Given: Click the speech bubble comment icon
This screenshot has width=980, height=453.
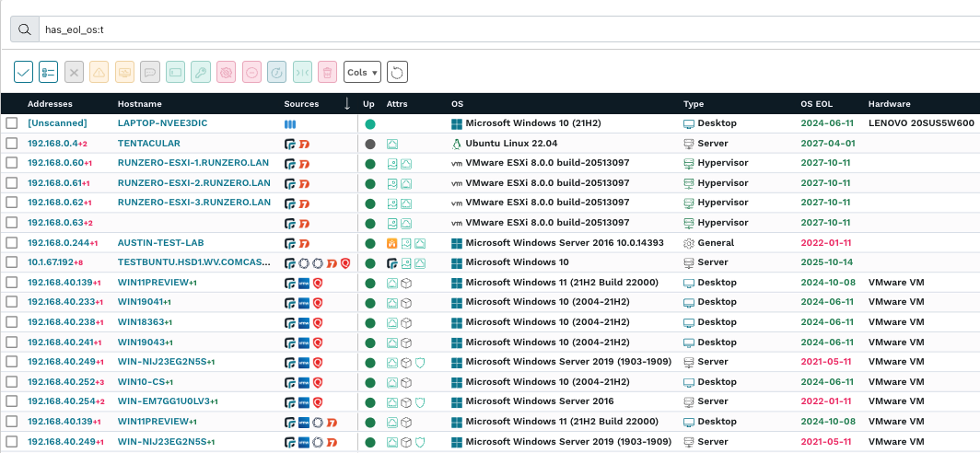Looking at the screenshot, I should pos(150,72).
